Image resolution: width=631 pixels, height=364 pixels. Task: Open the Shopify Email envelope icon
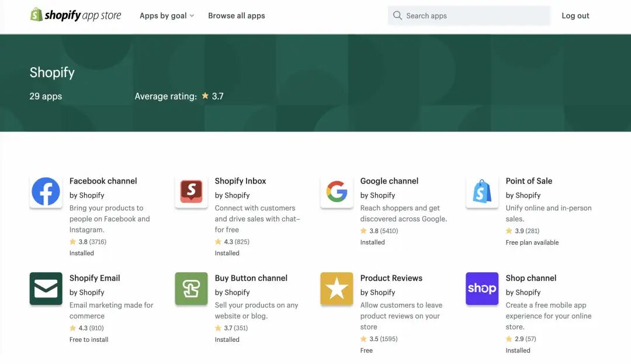(46, 289)
